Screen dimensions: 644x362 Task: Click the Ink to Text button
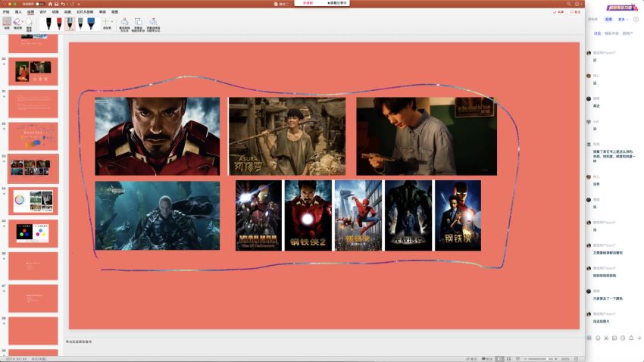pyautogui.click(x=124, y=23)
